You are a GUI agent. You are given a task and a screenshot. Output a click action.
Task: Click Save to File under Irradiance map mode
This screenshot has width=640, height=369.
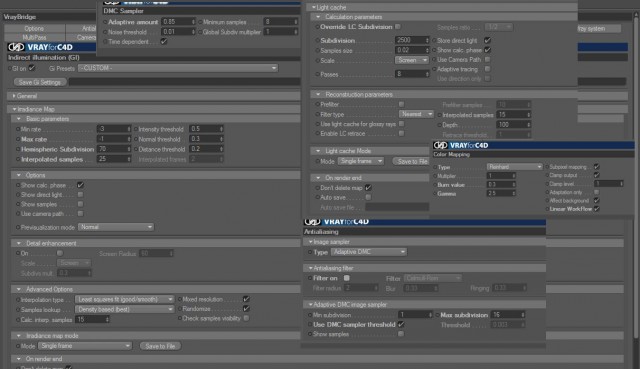click(x=160, y=346)
